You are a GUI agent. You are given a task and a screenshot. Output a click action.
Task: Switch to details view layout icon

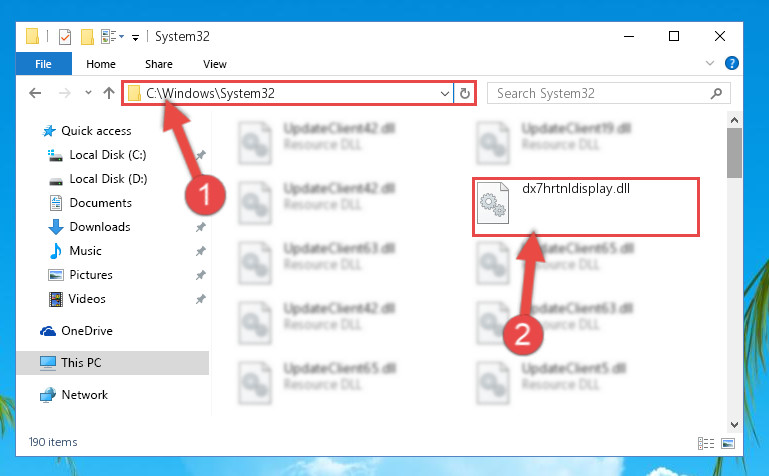706,444
